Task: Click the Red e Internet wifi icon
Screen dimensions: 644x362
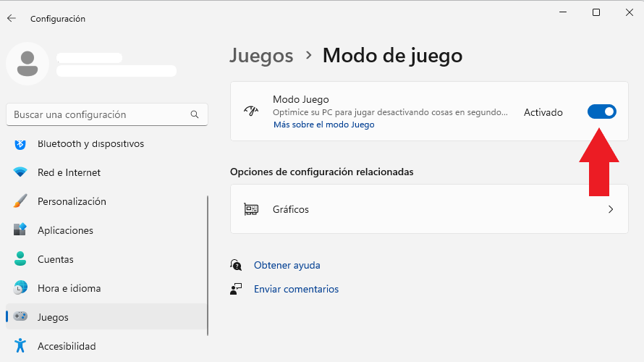Action: [x=20, y=172]
